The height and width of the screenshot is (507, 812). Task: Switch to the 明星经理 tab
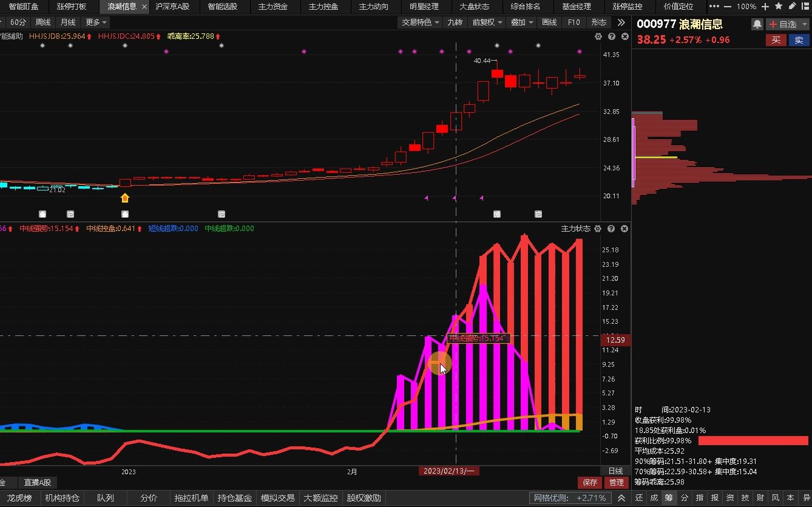[424, 7]
